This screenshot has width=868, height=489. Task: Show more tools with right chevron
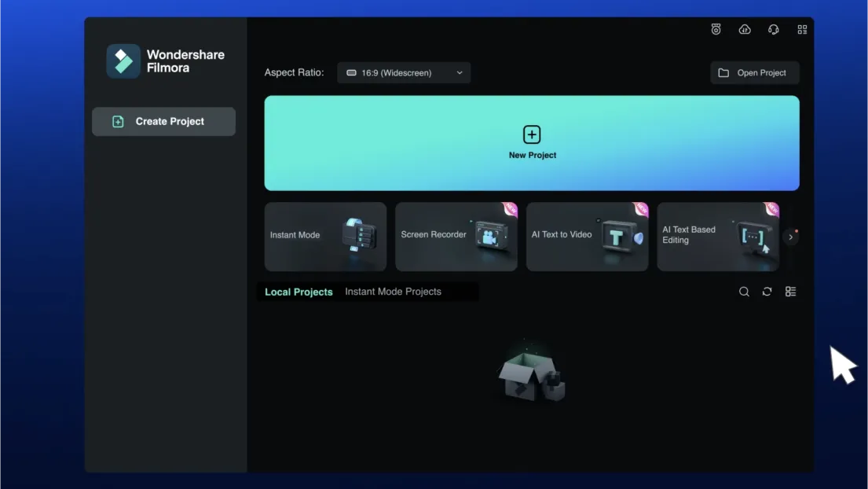click(790, 237)
